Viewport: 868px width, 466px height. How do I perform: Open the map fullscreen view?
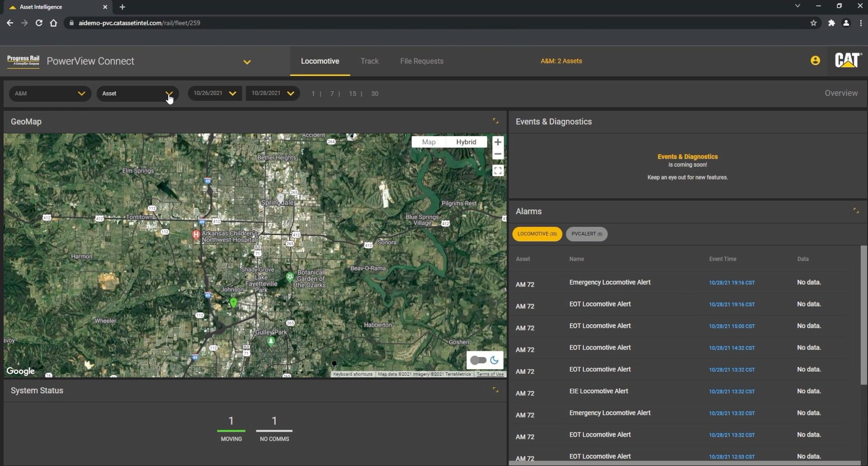click(498, 171)
